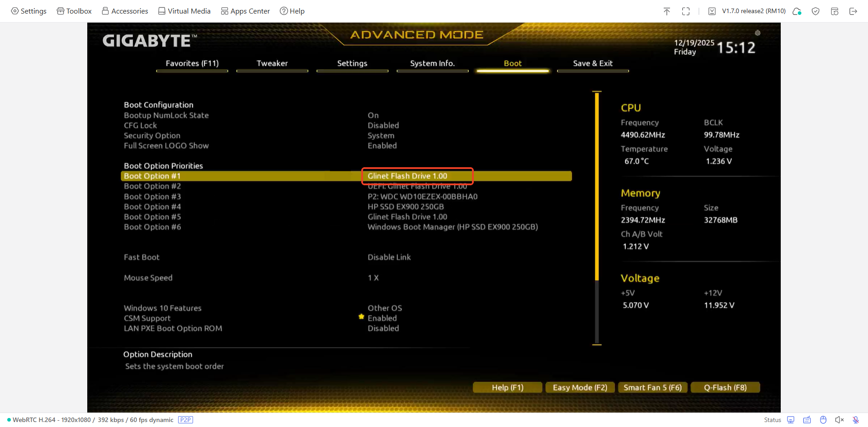Screen dimensions: 868x427
Task: Switch to Easy Mode (F2)
Action: point(580,387)
